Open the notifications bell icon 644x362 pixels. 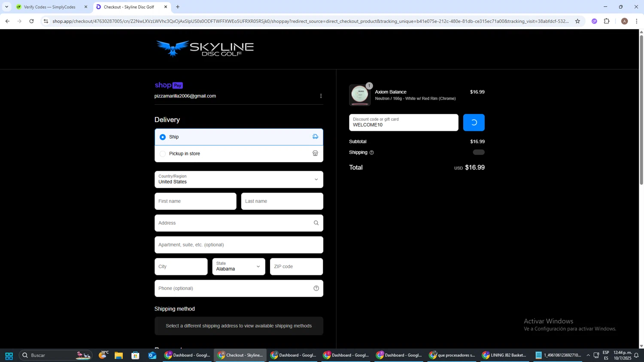(x=637, y=356)
